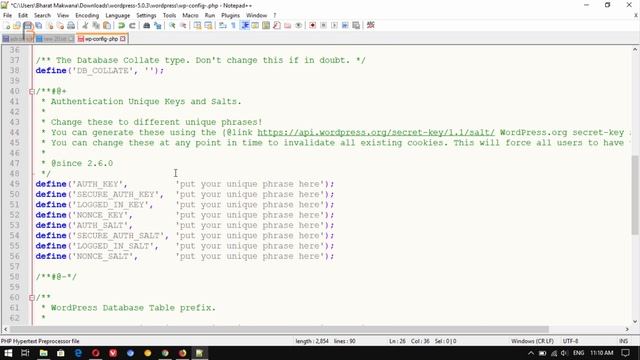
Task: Open the Macro menu
Action: [190, 15]
